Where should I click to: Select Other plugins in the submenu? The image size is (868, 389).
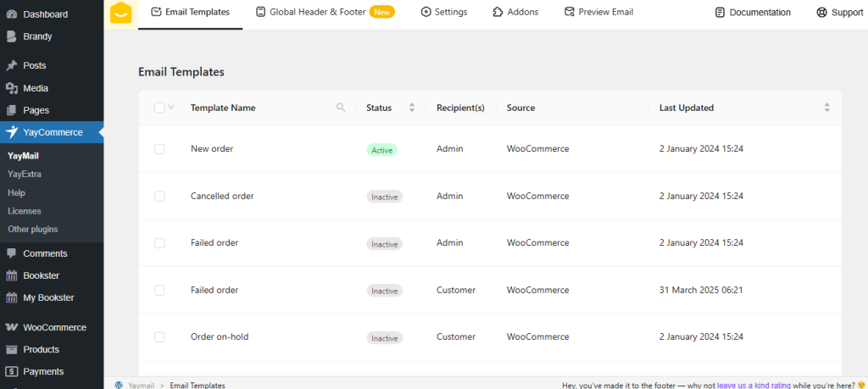[x=33, y=229]
